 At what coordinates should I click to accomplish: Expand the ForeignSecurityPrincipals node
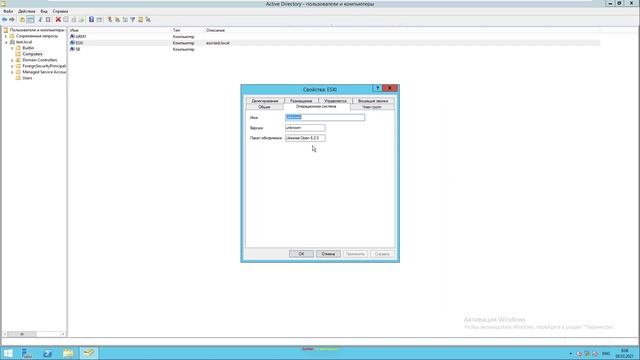pyautogui.click(x=12, y=66)
